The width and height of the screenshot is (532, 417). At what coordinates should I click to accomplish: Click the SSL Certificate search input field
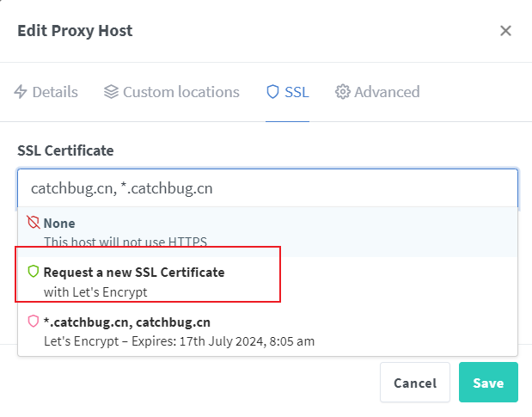pos(266,187)
